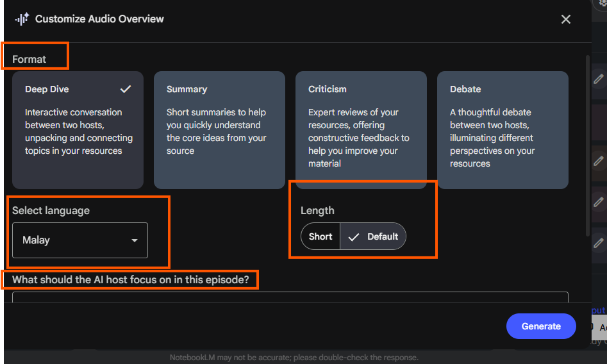607x364 pixels.
Task: Pick the Criticism format card
Action: 361,130
